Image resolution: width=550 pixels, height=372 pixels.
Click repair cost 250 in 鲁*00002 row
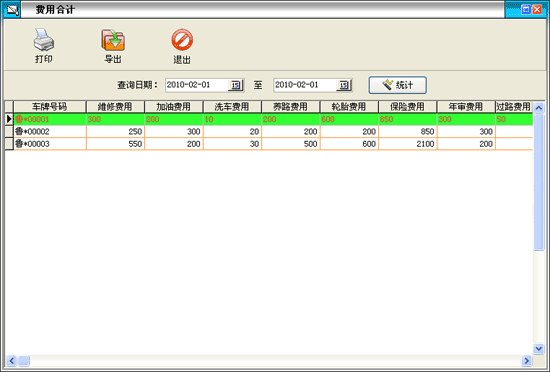pyautogui.click(x=115, y=131)
